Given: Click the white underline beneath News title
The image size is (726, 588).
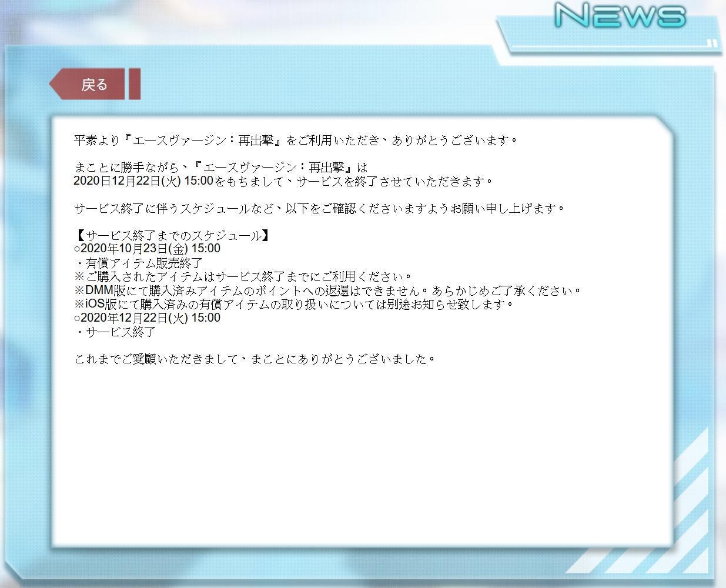Looking at the screenshot, I should [611, 45].
